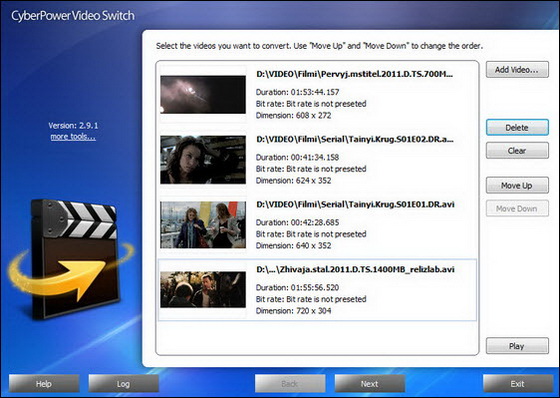The height and width of the screenshot is (398, 560).
Task: Click bit rate line under Pervyj.mstitel
Action: click(x=311, y=104)
